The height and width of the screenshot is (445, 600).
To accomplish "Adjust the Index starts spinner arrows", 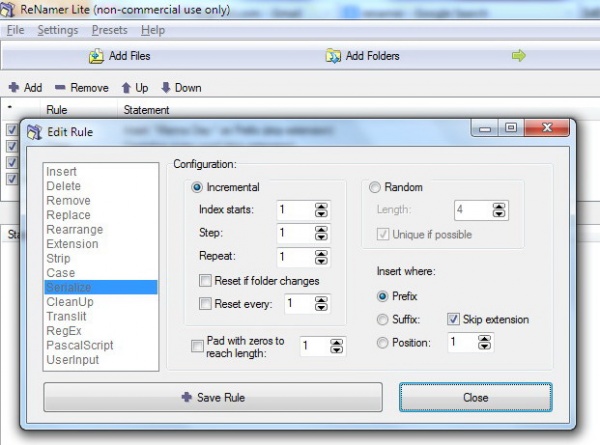I will (321, 210).
